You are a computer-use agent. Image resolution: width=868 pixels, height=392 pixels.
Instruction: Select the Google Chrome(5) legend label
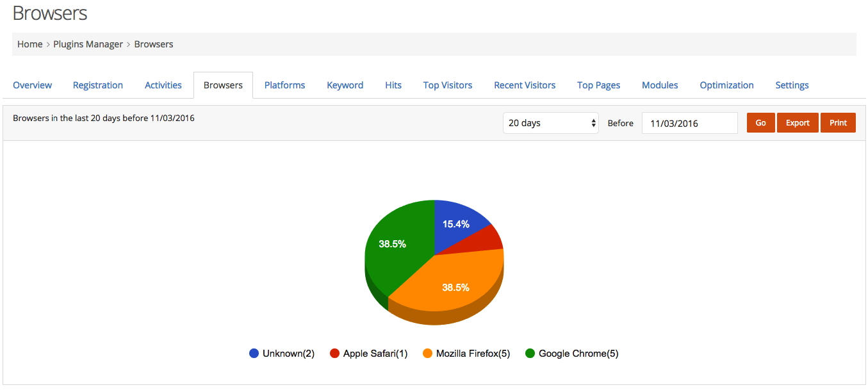(578, 354)
